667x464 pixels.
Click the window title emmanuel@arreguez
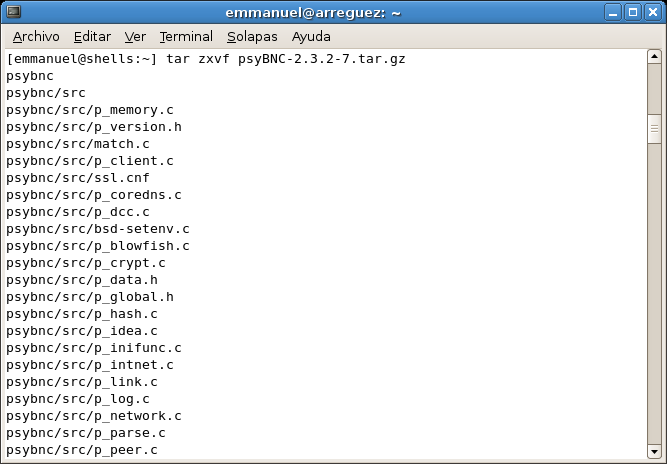click(313, 13)
